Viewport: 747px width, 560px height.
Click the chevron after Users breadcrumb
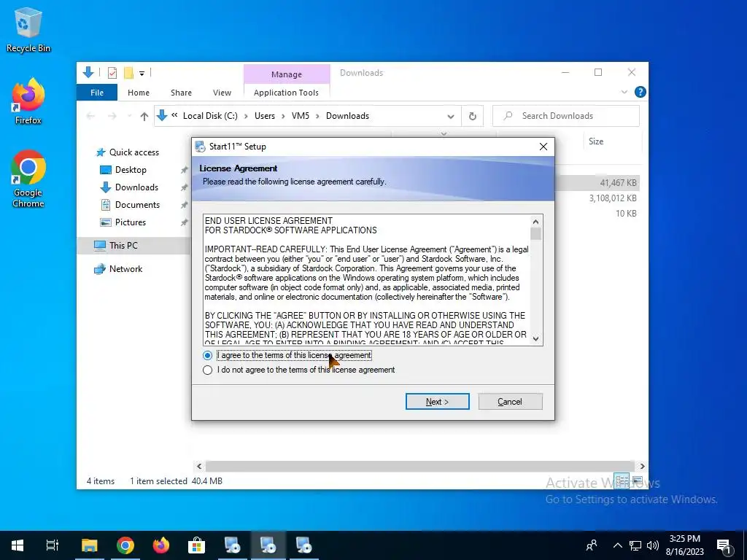pos(284,116)
